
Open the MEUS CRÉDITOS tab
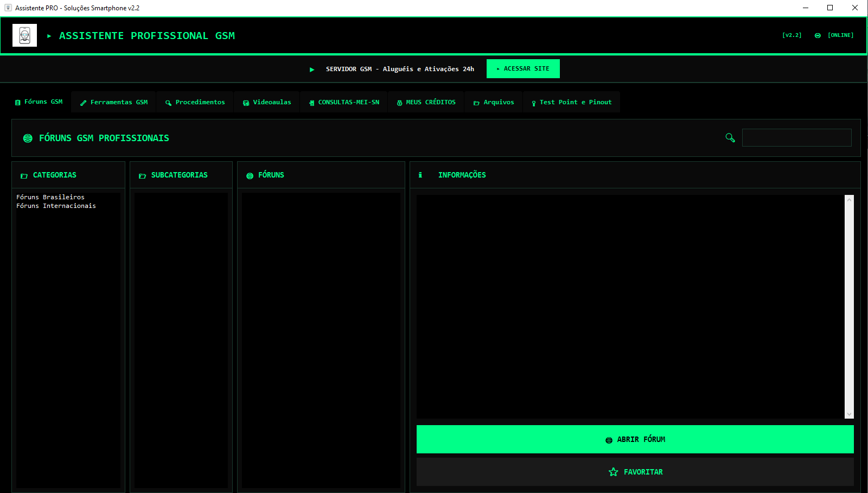(x=426, y=102)
